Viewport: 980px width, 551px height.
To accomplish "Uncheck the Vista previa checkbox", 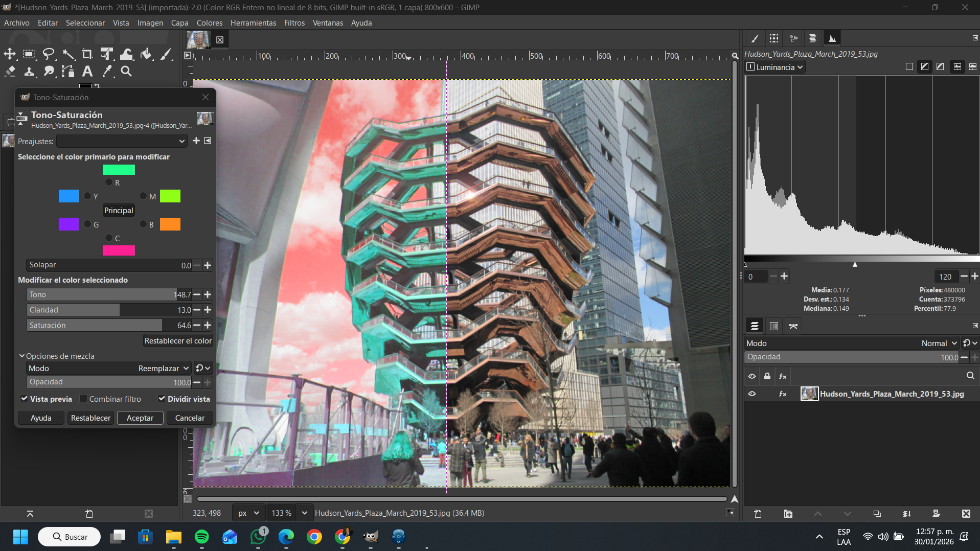I will [x=25, y=399].
